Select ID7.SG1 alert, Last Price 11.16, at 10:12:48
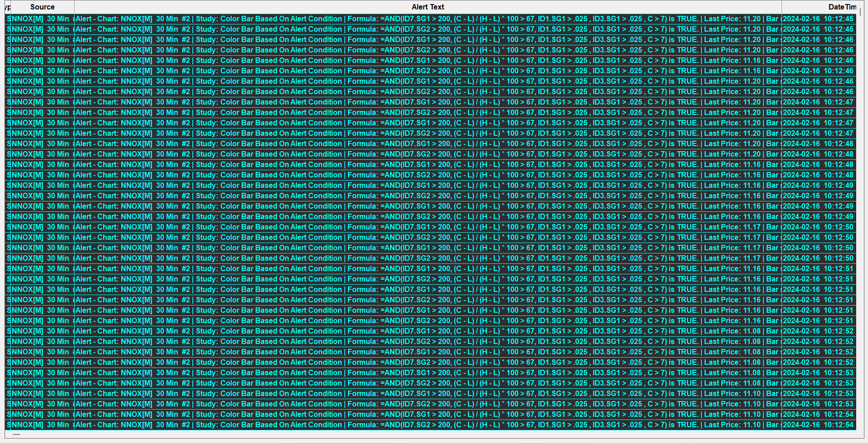The width and height of the screenshot is (868, 444). click(x=430, y=164)
